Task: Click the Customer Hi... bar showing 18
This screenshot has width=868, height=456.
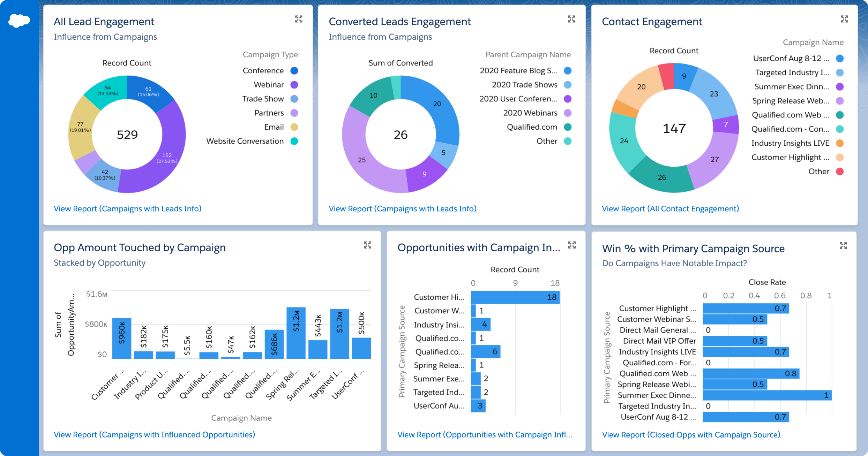Action: tap(515, 297)
